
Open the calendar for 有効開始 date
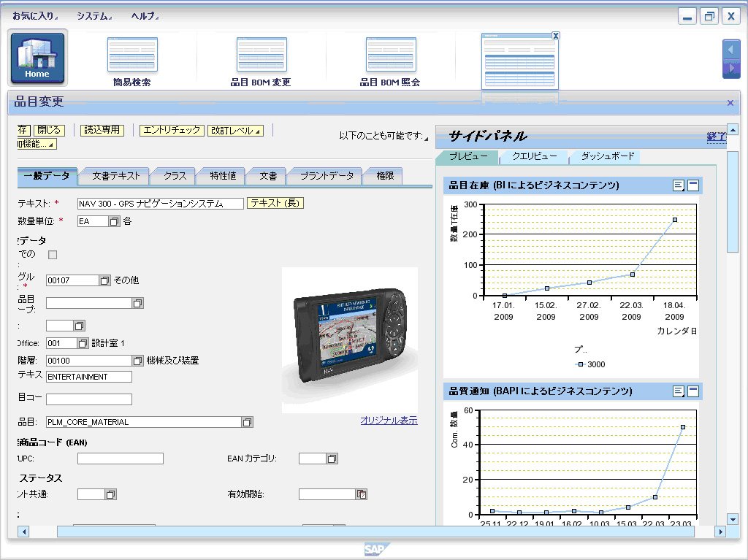click(362, 494)
